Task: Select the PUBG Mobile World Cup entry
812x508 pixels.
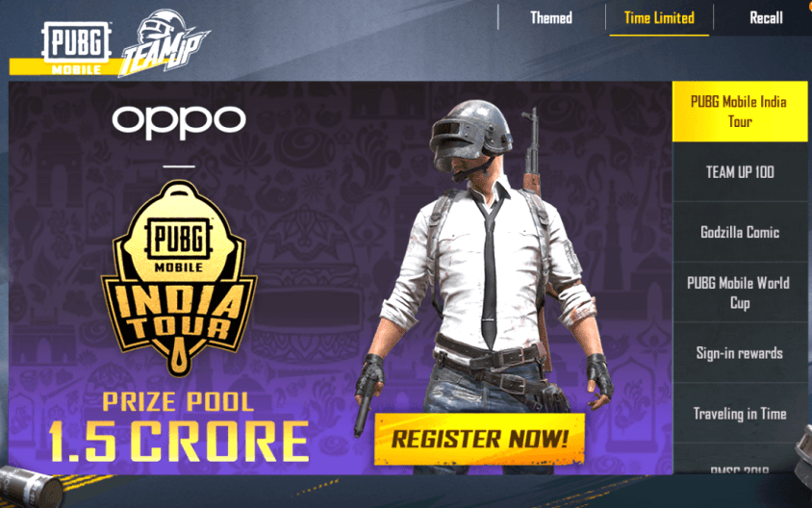Action: [740, 292]
